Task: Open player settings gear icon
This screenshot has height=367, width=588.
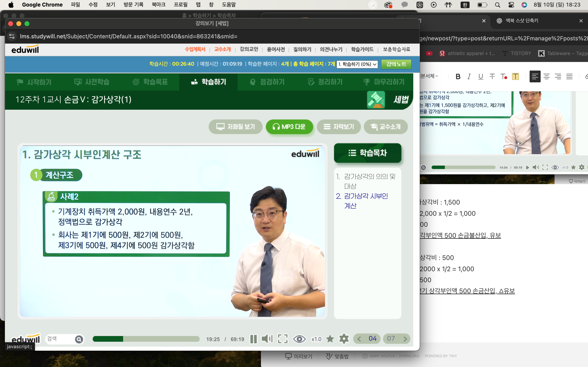Action: coord(344,339)
